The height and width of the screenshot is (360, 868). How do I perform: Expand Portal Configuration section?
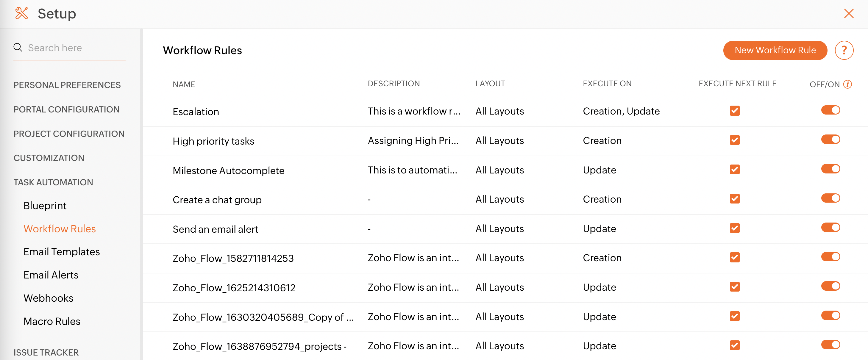pos(66,109)
